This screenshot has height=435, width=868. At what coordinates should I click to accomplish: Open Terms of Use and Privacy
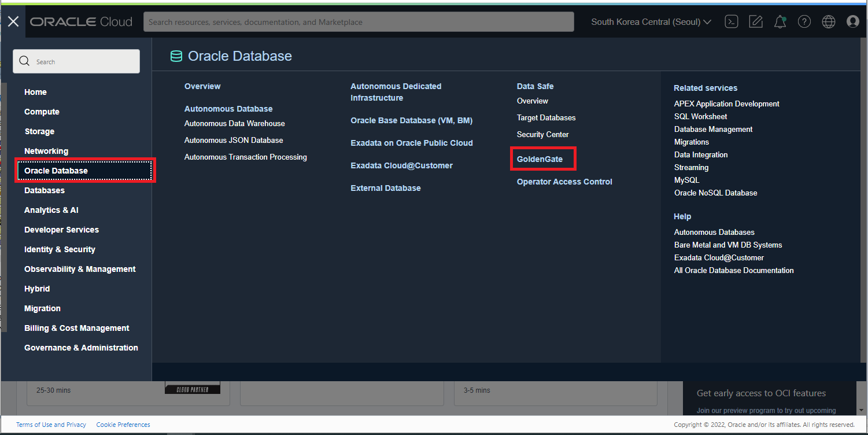tap(51, 425)
